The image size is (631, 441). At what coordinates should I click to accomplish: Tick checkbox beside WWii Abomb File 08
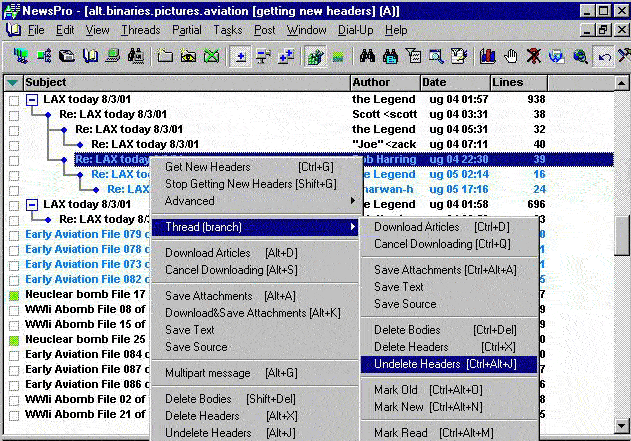pos(13,310)
